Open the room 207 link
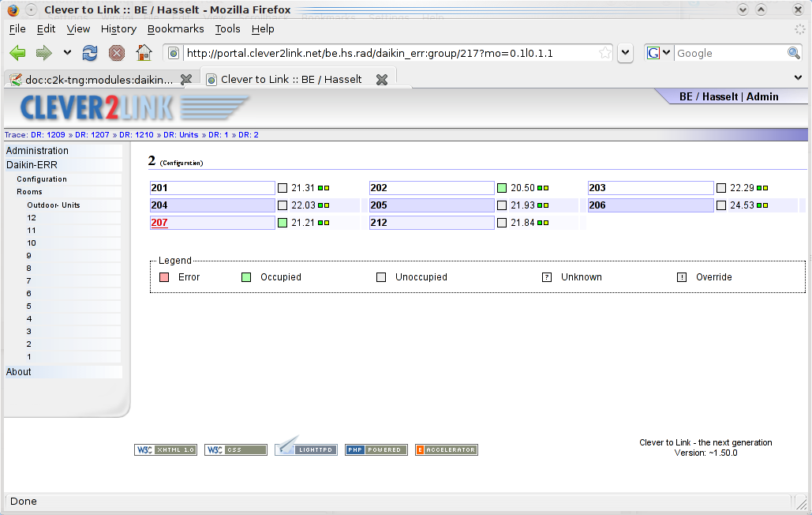Image resolution: width=812 pixels, height=515 pixels. point(159,223)
